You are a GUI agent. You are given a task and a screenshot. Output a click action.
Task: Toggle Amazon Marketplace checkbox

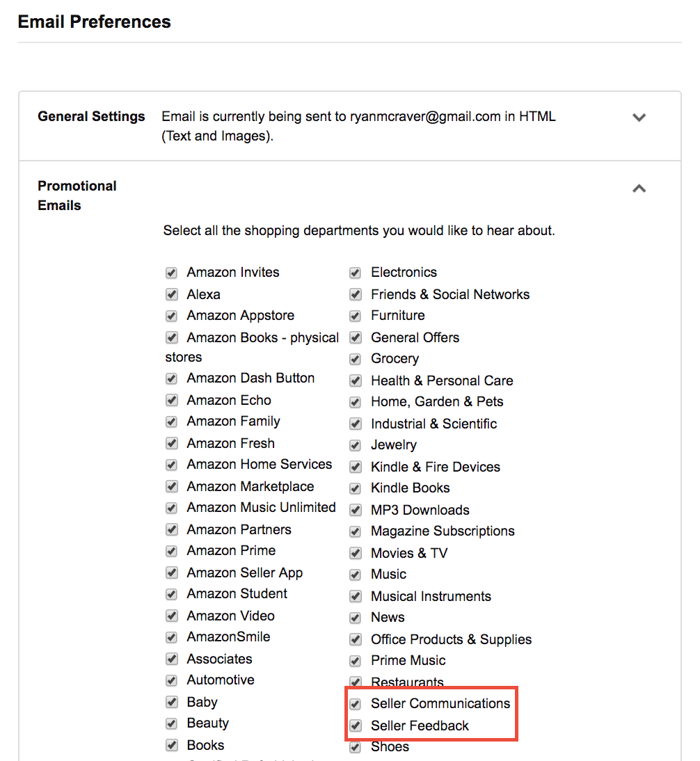[x=171, y=486]
